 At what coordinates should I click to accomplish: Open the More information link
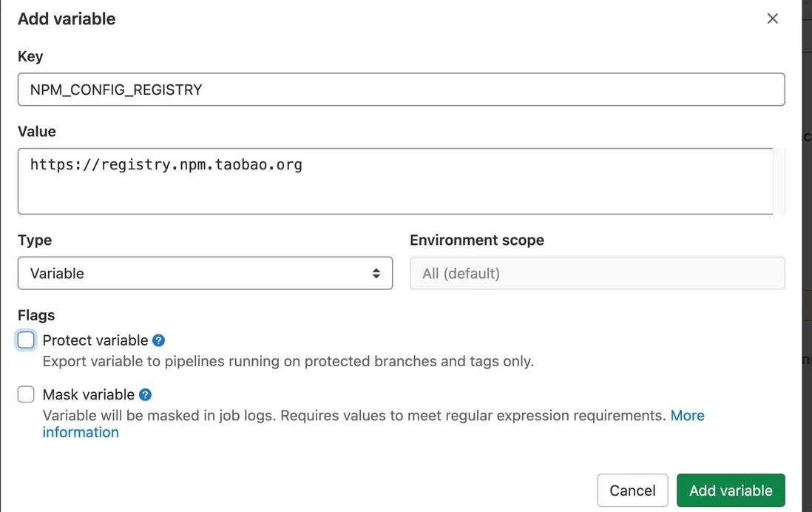pos(687,416)
